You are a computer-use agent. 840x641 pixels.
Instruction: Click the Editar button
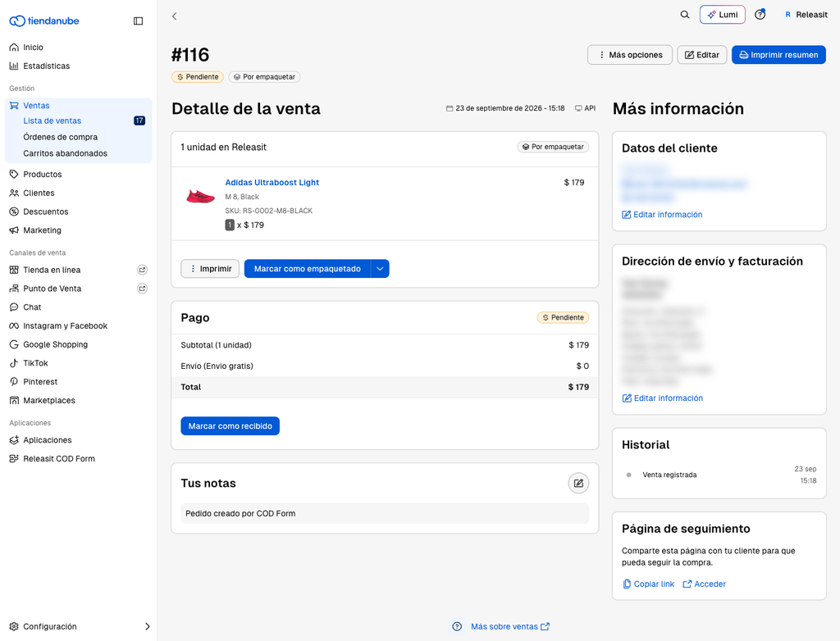coord(702,55)
